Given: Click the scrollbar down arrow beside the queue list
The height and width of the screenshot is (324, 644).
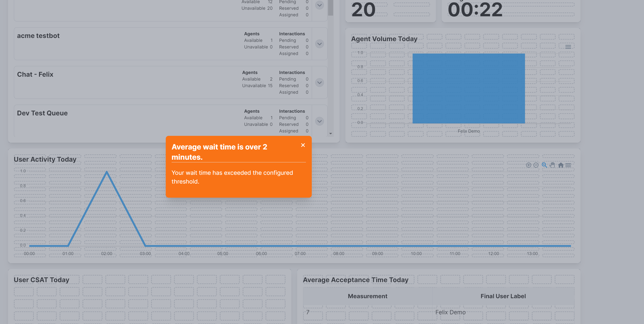Looking at the screenshot, I should coord(331,133).
